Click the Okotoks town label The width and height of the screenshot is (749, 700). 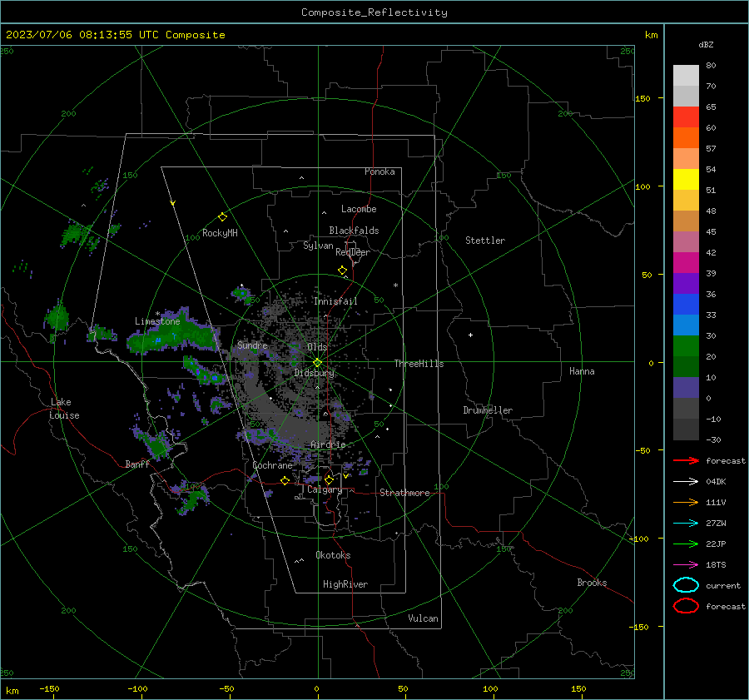(333, 555)
